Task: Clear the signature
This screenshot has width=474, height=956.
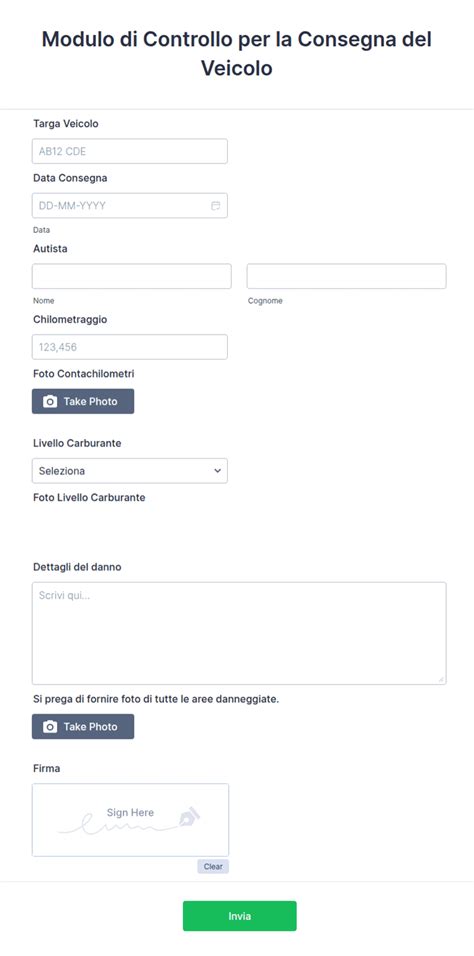Action: [213, 866]
